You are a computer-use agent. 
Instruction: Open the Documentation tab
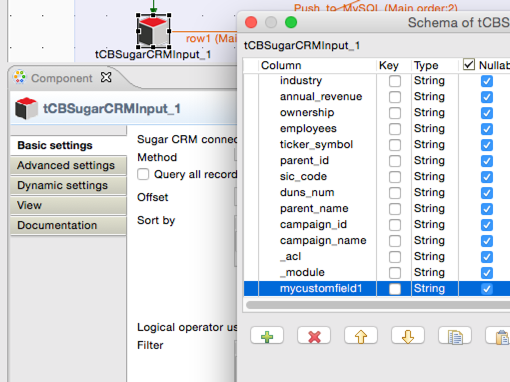coord(68,225)
